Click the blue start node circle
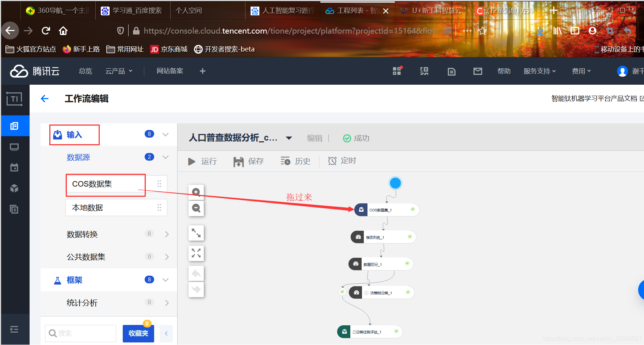 (x=395, y=183)
